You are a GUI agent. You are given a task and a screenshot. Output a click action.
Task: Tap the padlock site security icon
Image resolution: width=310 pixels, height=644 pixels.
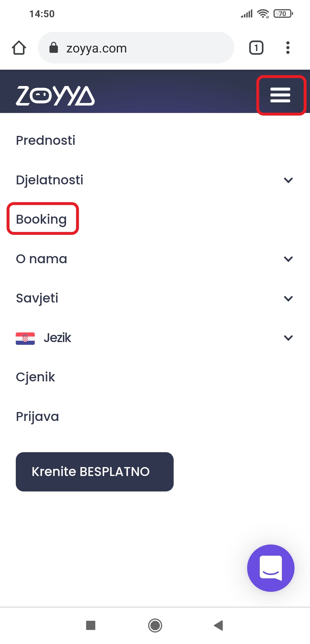[54, 48]
